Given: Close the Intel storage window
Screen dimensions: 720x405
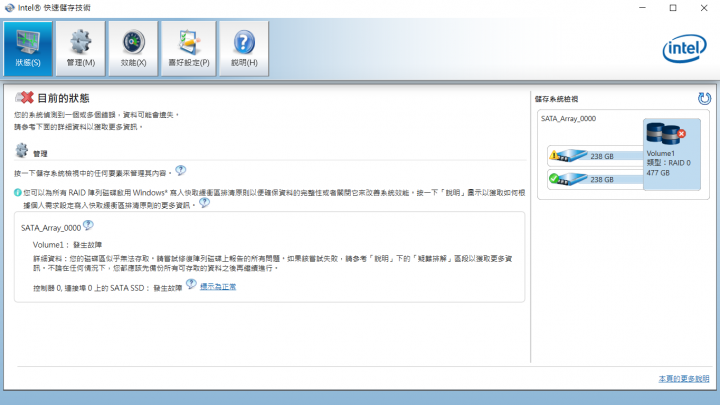Looking at the screenshot, I should click(x=704, y=8).
